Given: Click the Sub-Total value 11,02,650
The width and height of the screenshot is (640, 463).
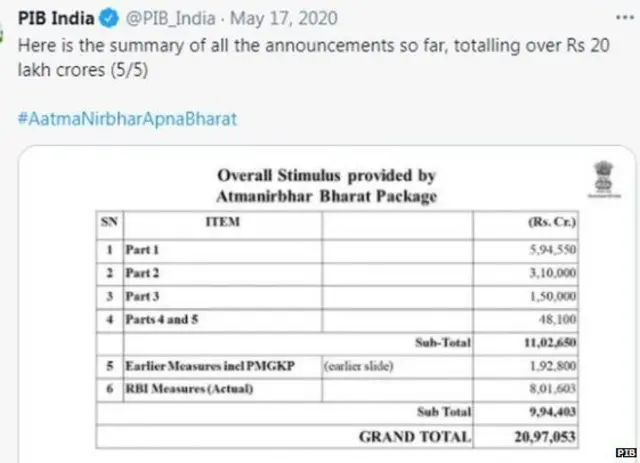Looking at the screenshot, I should tap(553, 342).
